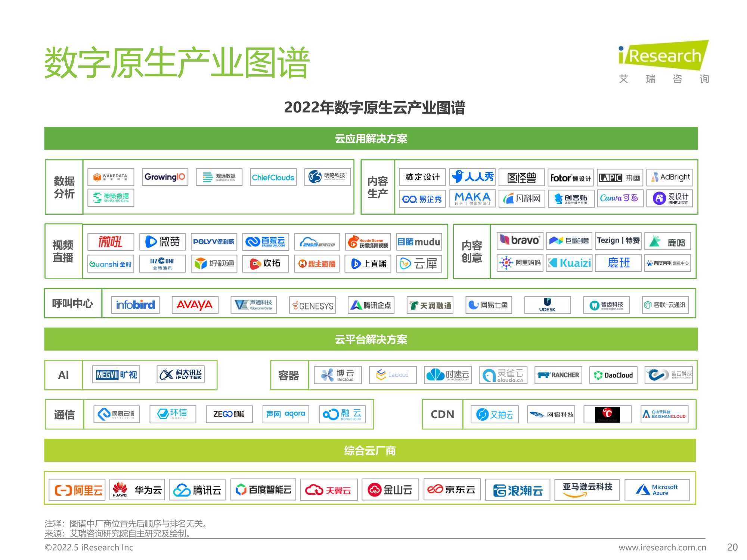Click the 神策数据 Sensors Data logo

[x=111, y=198]
